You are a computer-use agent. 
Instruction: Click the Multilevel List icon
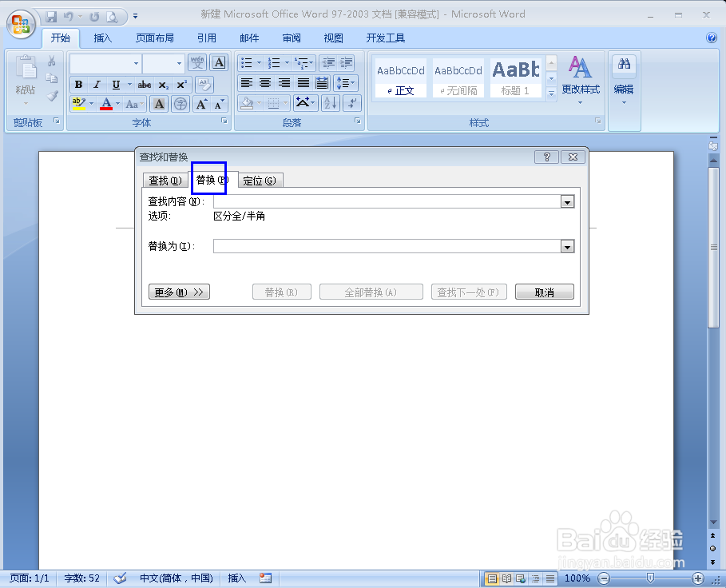tap(301, 63)
